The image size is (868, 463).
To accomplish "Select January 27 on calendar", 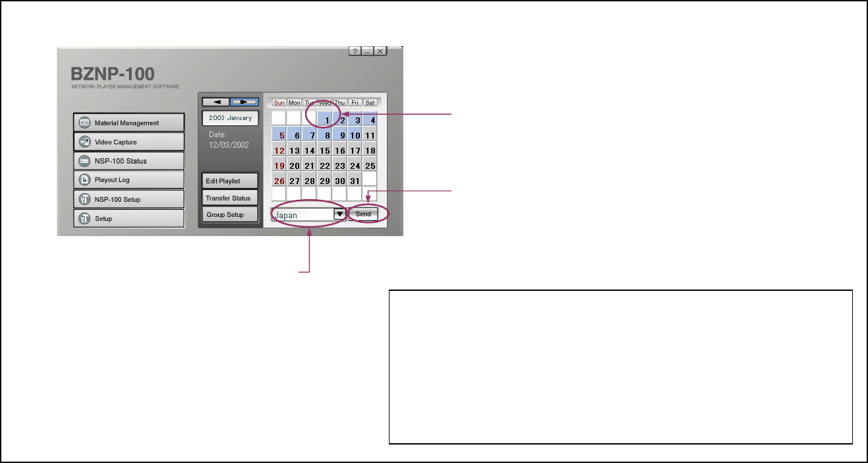I will (295, 179).
